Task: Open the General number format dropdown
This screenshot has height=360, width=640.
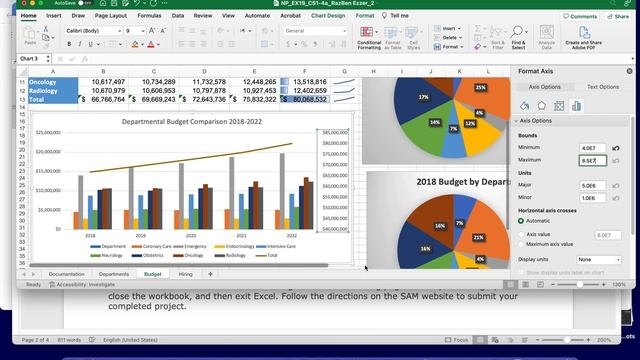Action: (344, 31)
